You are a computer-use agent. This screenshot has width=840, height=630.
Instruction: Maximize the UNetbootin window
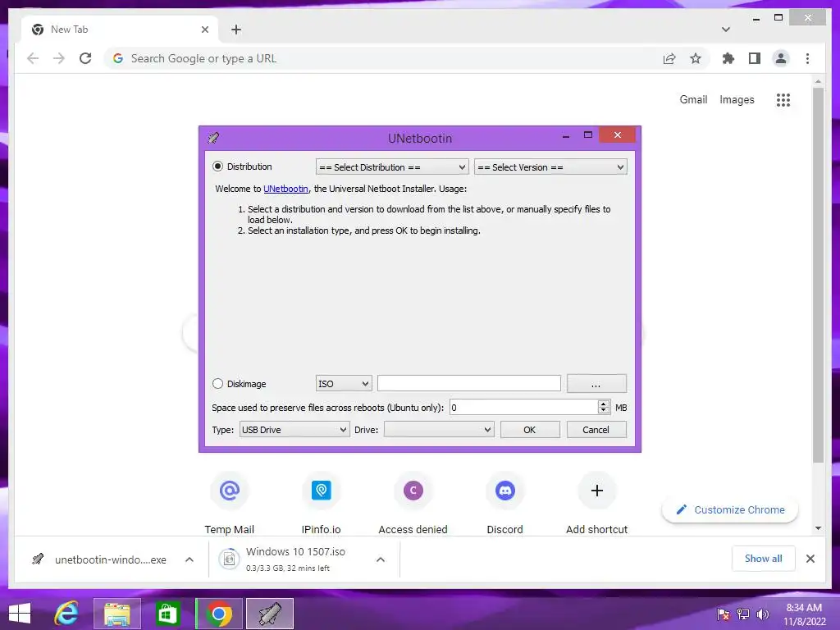pos(587,135)
